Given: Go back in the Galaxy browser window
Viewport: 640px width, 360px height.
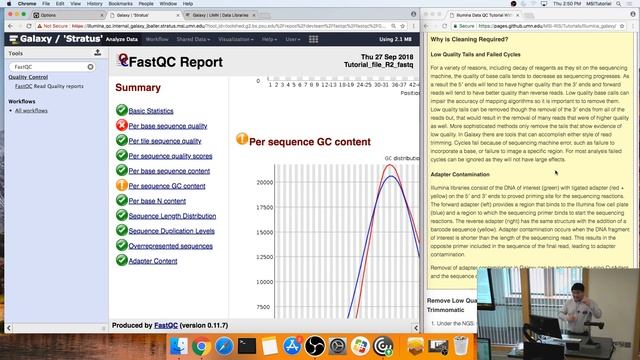Looking at the screenshot, I should [x=11, y=26].
